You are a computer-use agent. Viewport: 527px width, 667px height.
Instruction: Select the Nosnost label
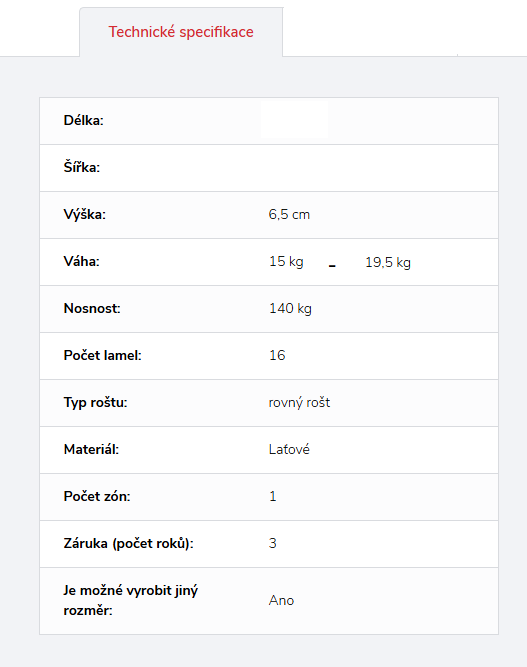click(92, 308)
